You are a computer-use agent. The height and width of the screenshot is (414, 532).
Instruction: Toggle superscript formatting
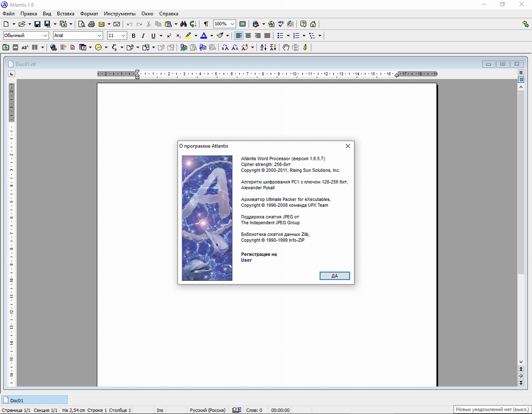[169, 36]
